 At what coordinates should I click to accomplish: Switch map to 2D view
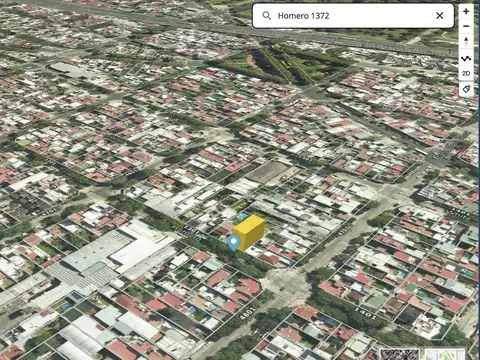[466, 73]
